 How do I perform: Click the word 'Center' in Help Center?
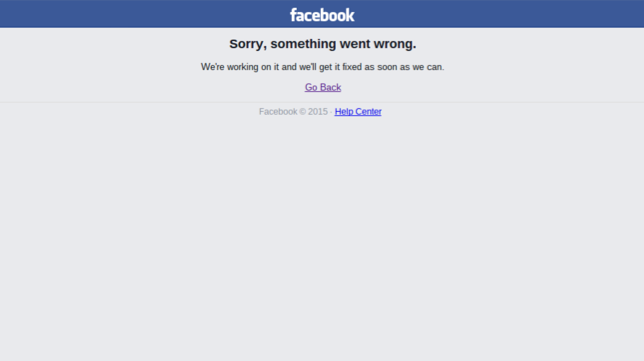tap(368, 112)
